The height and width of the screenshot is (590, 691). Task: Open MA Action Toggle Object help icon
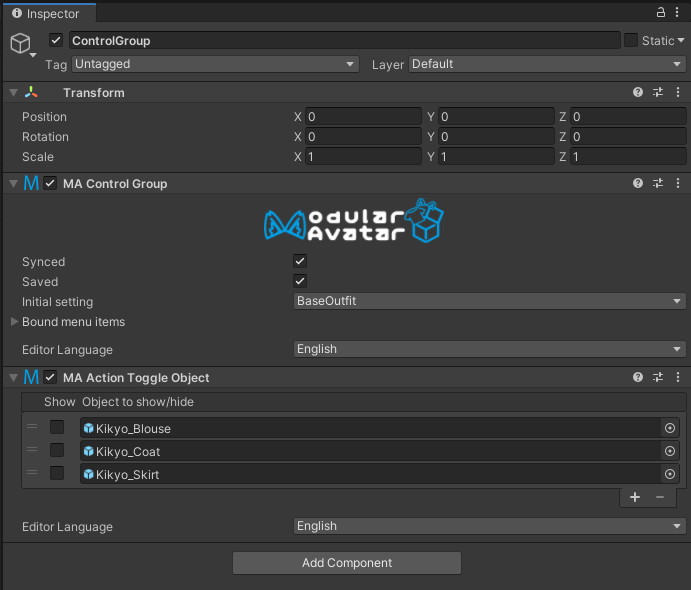[x=638, y=377]
